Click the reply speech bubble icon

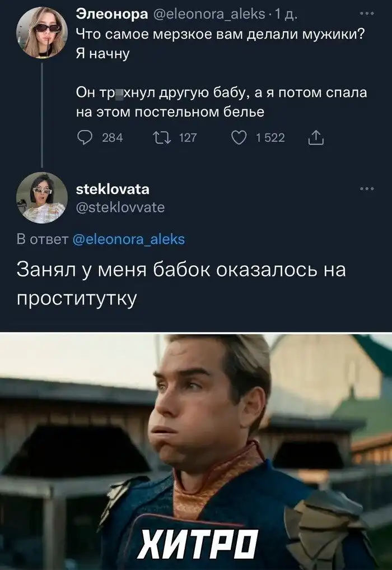point(85,138)
